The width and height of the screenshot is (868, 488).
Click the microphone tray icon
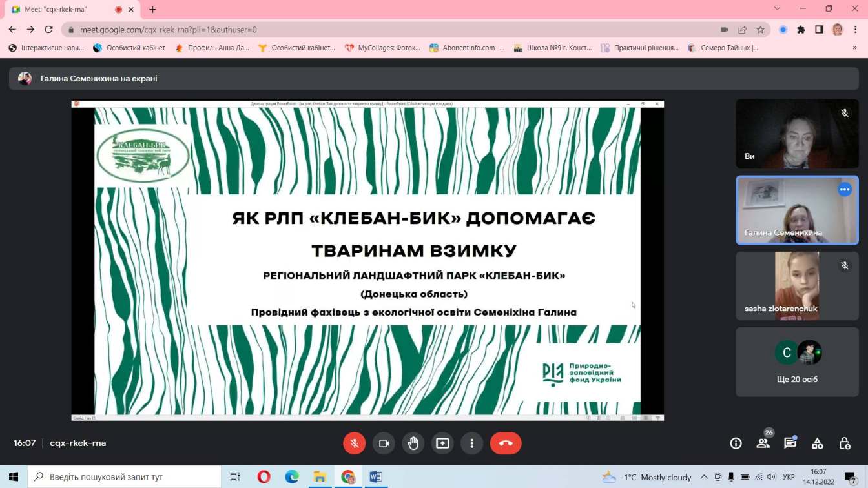pos(731,477)
